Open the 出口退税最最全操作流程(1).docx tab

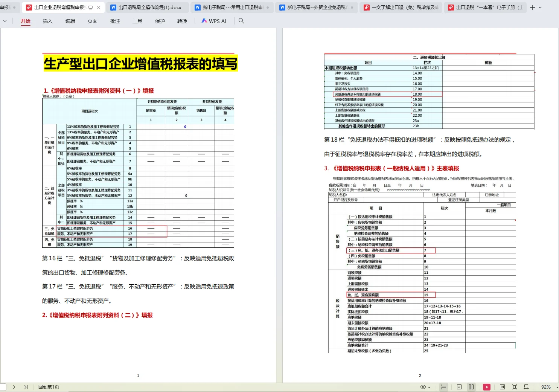point(146,7)
